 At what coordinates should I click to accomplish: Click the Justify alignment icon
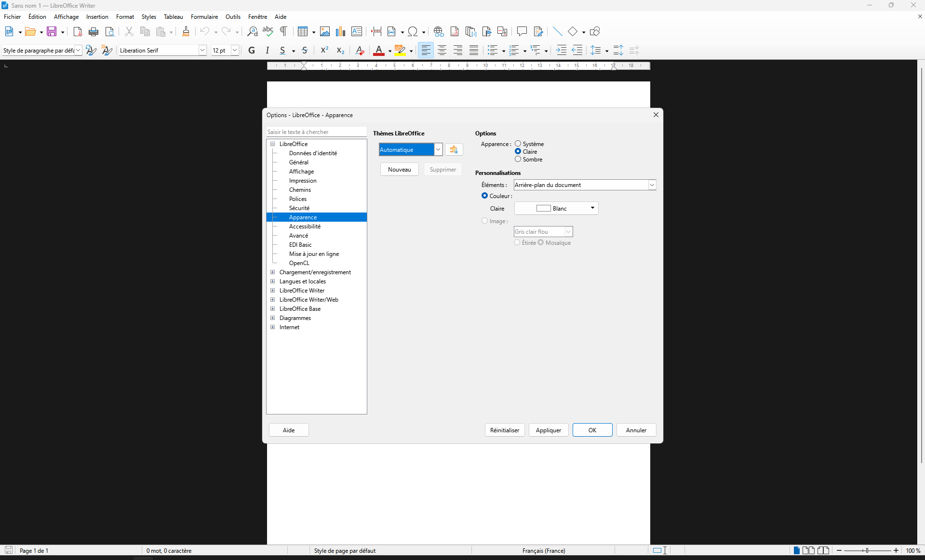tap(474, 51)
